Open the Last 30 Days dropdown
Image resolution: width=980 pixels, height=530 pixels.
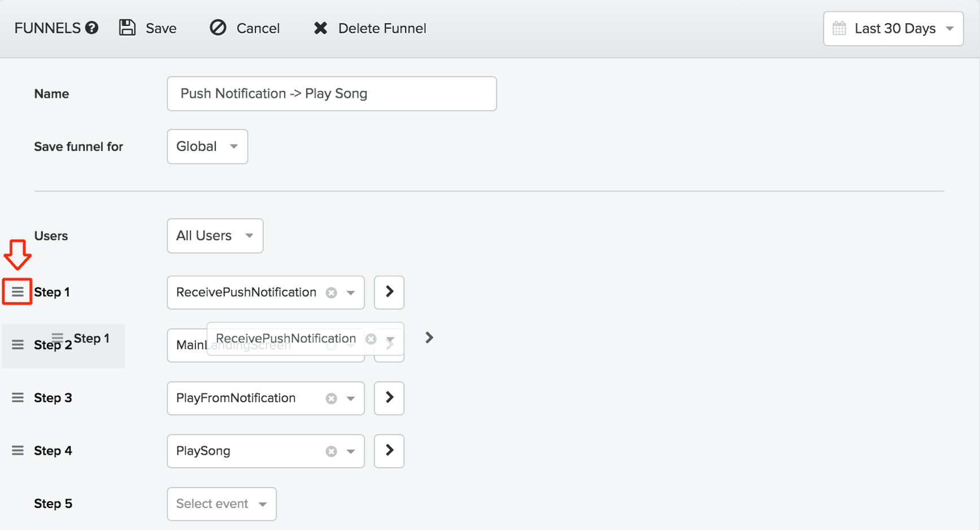click(892, 28)
